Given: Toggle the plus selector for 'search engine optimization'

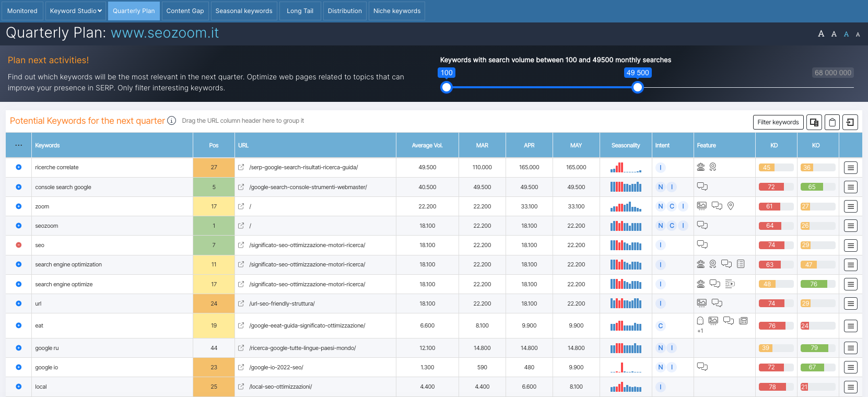Looking at the screenshot, I should pos(19,264).
